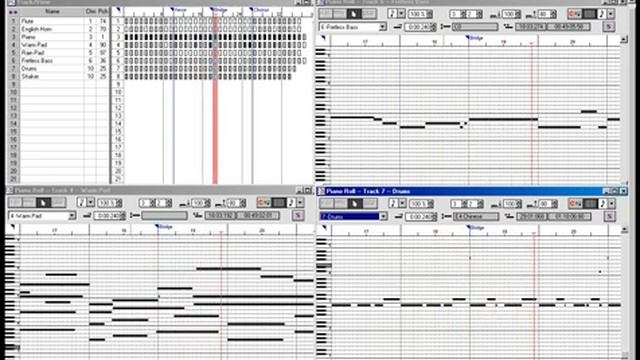
Task: Click the Pch column header in Track view
Action: point(103,12)
